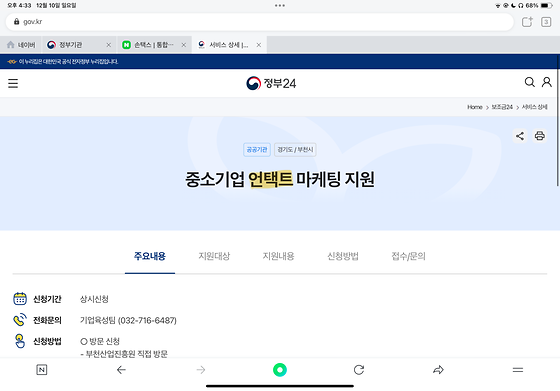The image size is (560, 391).
Task: Tap the three dots at top center
Action: coord(280,5)
